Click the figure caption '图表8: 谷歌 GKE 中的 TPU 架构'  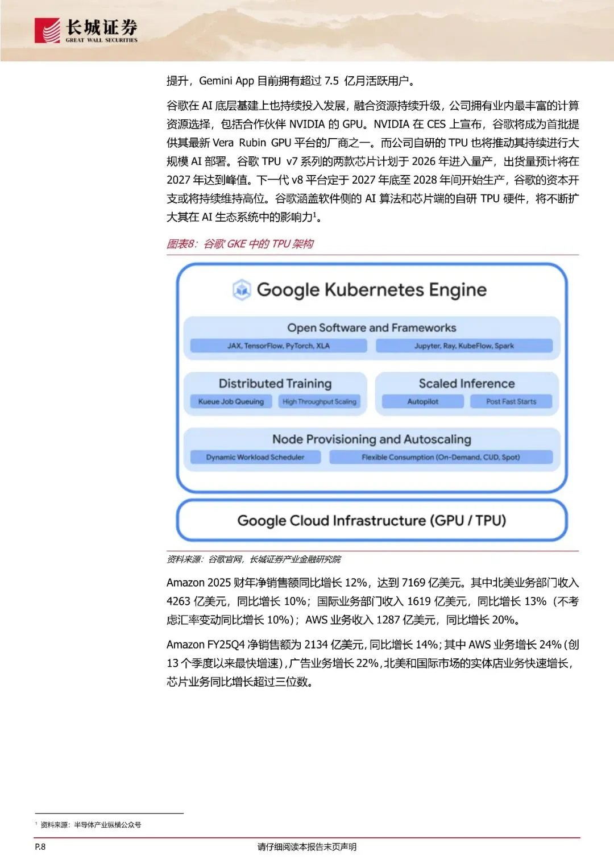(x=240, y=244)
